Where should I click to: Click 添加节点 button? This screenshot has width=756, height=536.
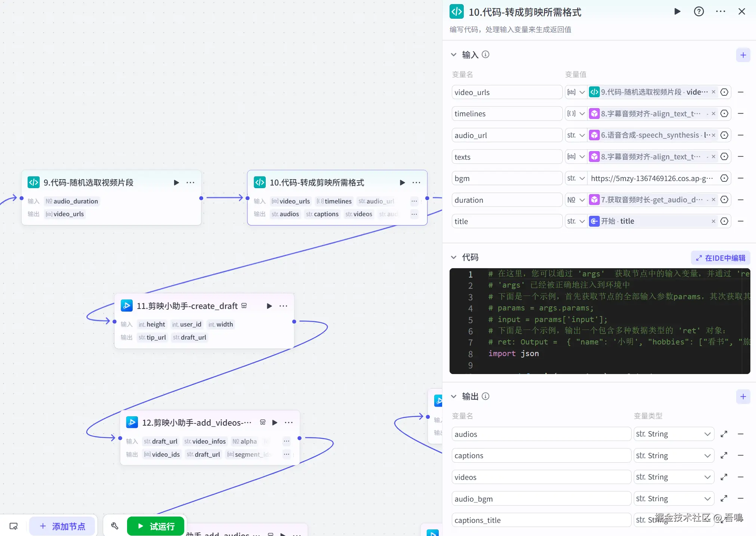[x=62, y=526]
